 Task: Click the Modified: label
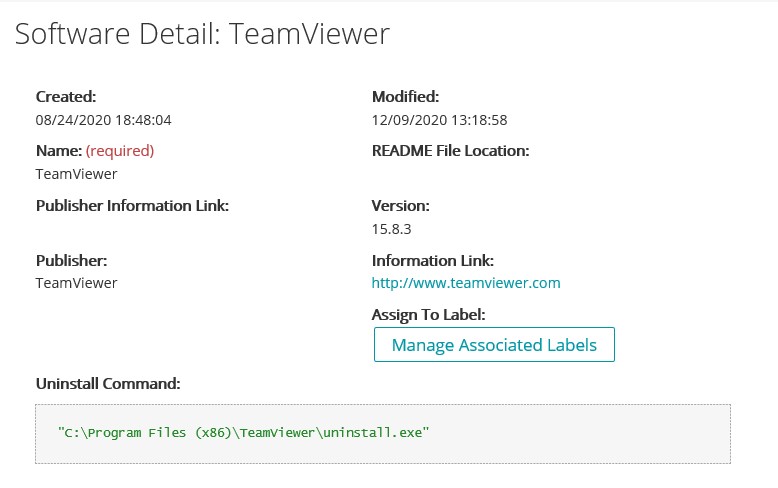pyautogui.click(x=405, y=97)
